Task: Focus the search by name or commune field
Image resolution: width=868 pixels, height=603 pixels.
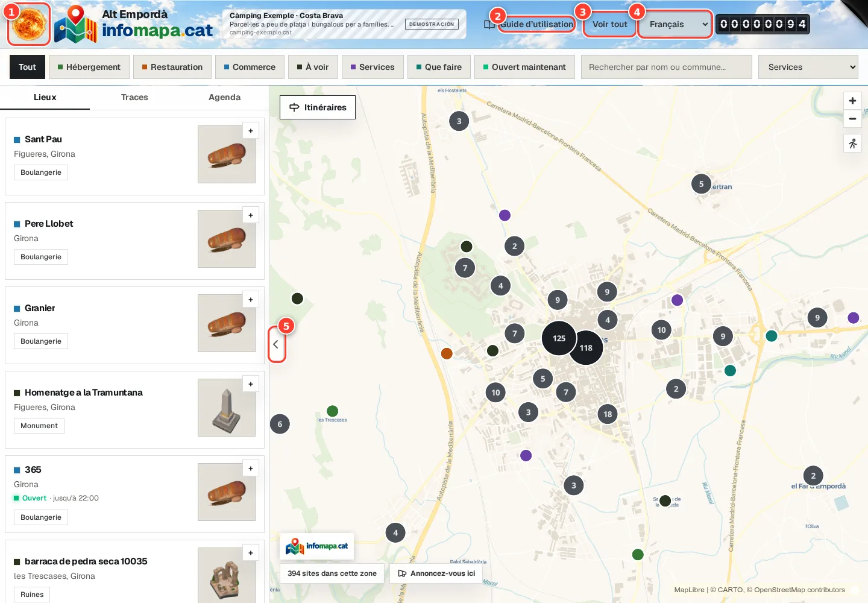Action: (x=666, y=67)
